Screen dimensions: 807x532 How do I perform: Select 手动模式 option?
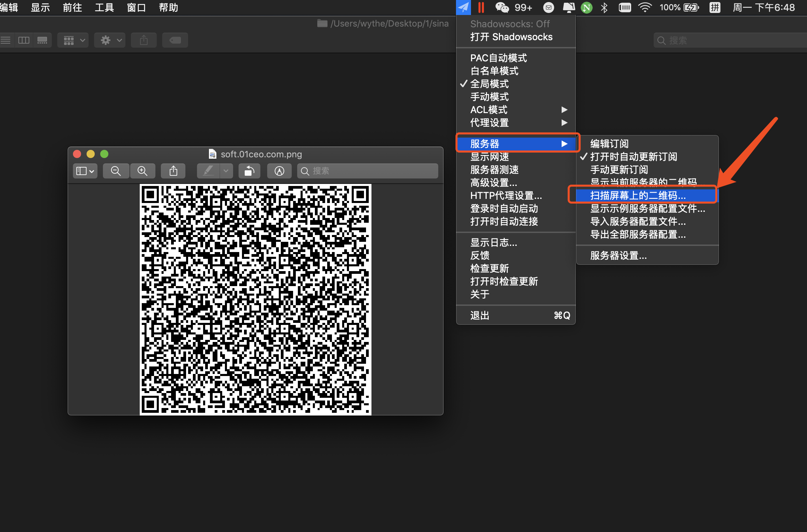tap(516, 97)
